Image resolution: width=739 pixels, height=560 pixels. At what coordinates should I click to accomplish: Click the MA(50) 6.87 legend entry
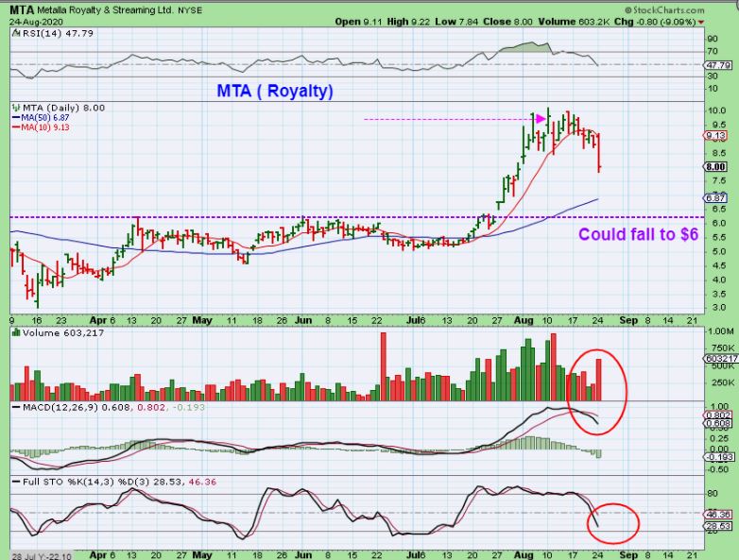[41, 118]
